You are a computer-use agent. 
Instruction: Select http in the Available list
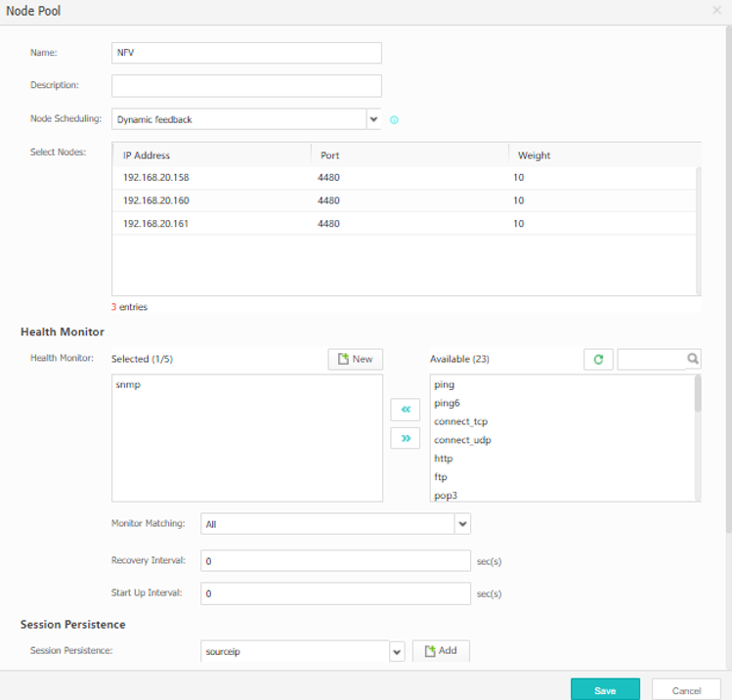[443, 459]
